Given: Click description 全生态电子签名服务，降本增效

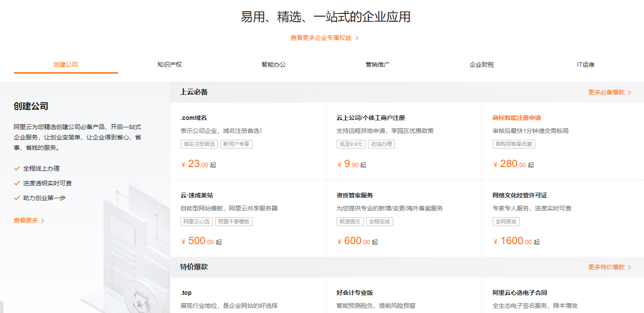Looking at the screenshot, I should coord(535,306).
